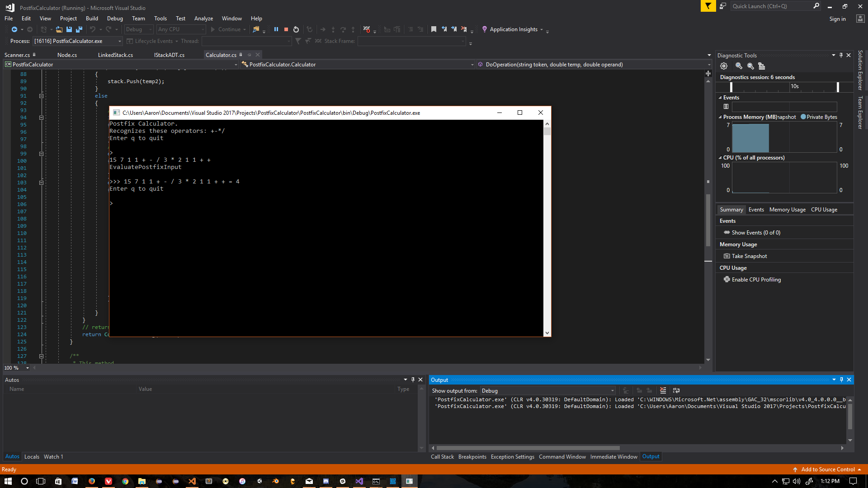
Task: Toggle word wrap in Output window
Action: (676, 390)
